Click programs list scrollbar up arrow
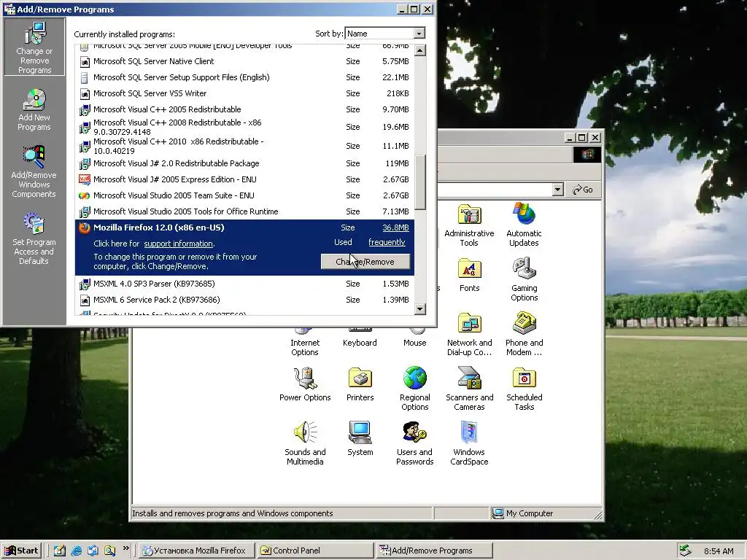This screenshot has height=560, width=747. click(419, 50)
